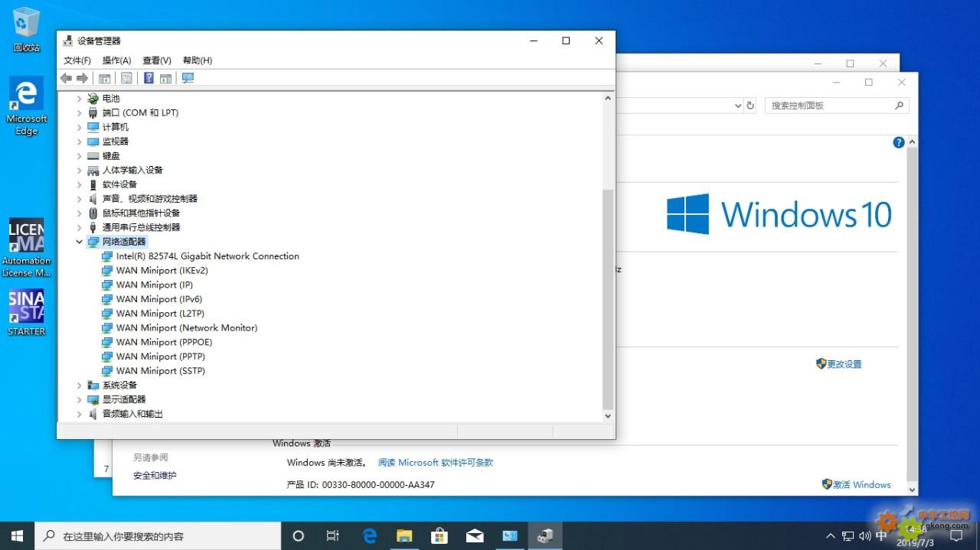Open Microsoft Store from the taskbar

[439, 536]
